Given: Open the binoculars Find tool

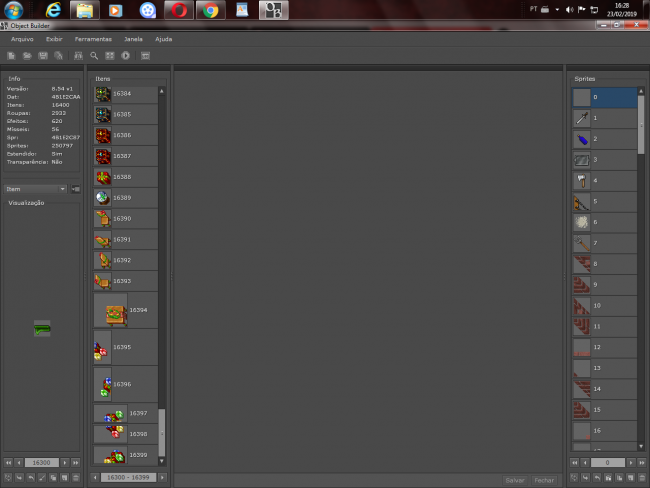Looking at the screenshot, I should [x=78, y=56].
